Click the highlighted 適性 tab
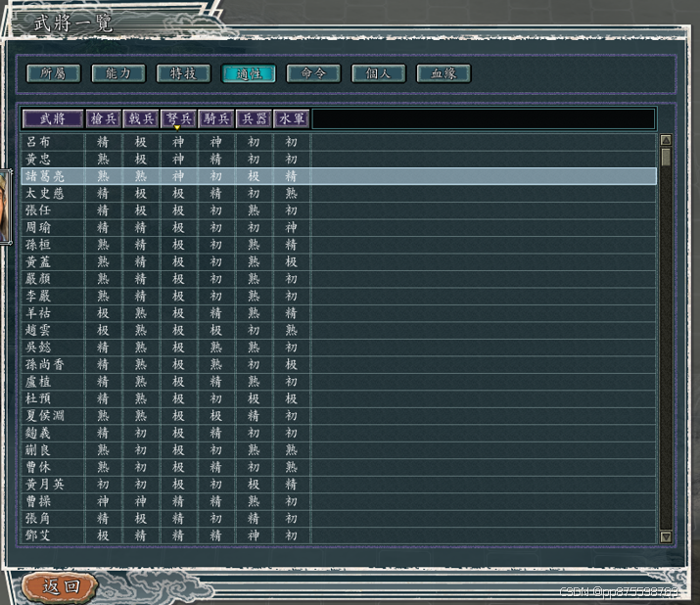700x605 pixels. (249, 73)
